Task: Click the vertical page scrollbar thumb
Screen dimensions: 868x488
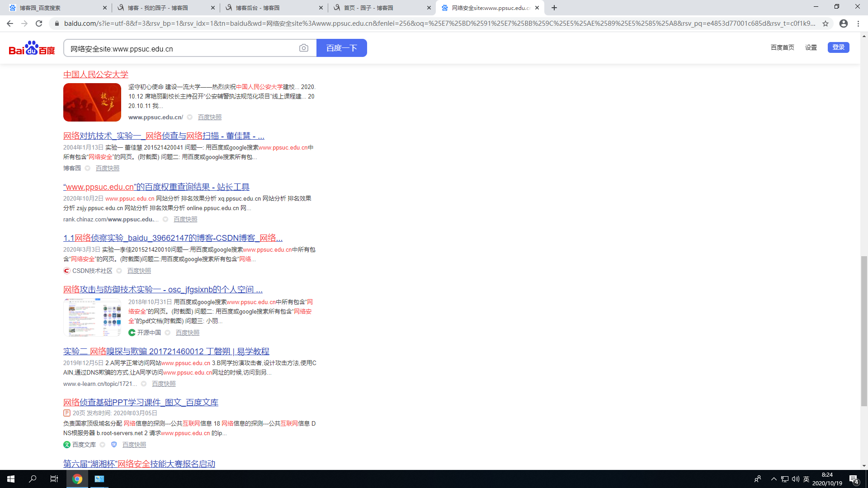Action: [x=864, y=330]
